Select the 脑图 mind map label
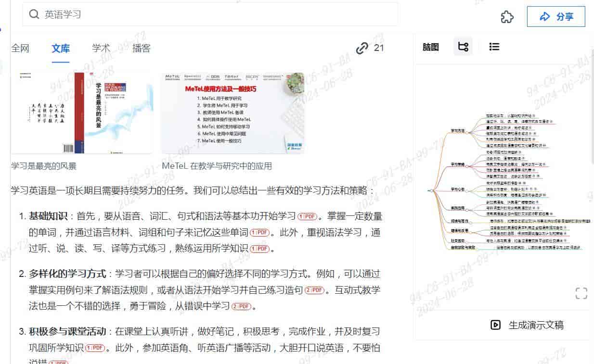Screen dimensions: 594x364 tap(431, 47)
